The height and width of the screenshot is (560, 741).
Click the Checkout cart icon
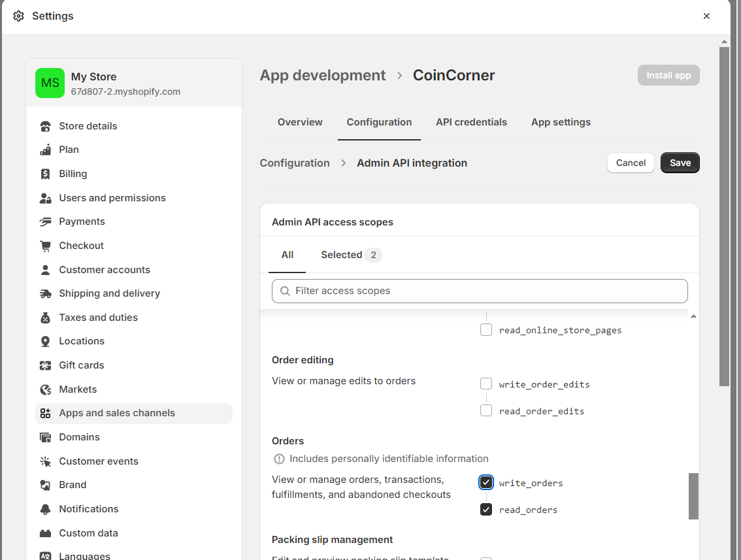tap(45, 246)
